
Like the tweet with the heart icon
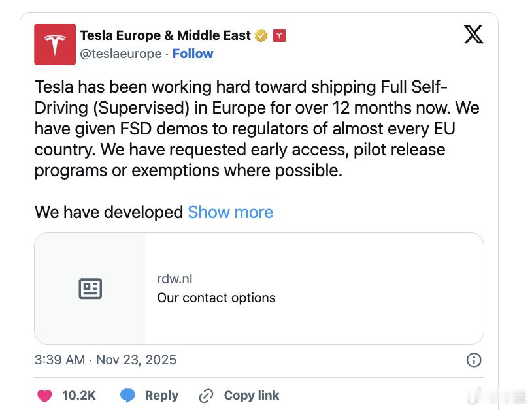click(45, 395)
